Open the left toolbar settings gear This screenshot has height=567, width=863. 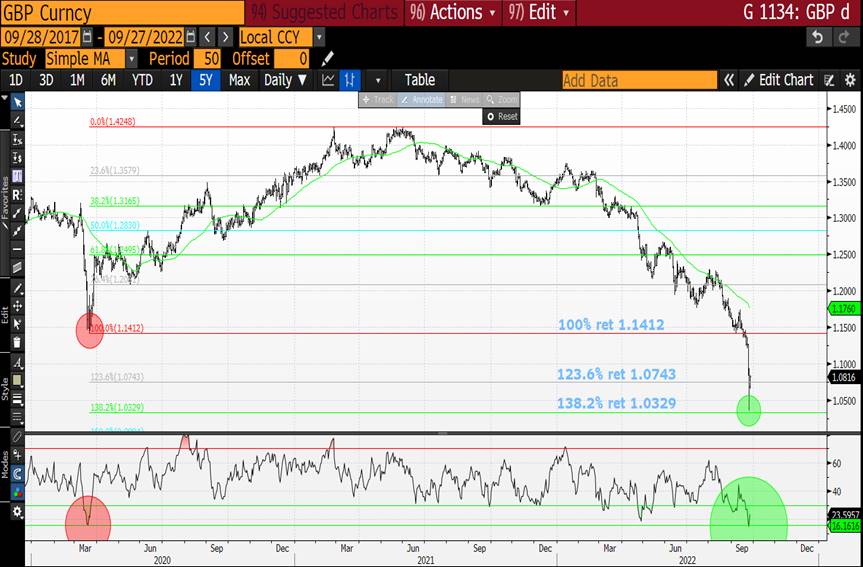click(x=18, y=512)
